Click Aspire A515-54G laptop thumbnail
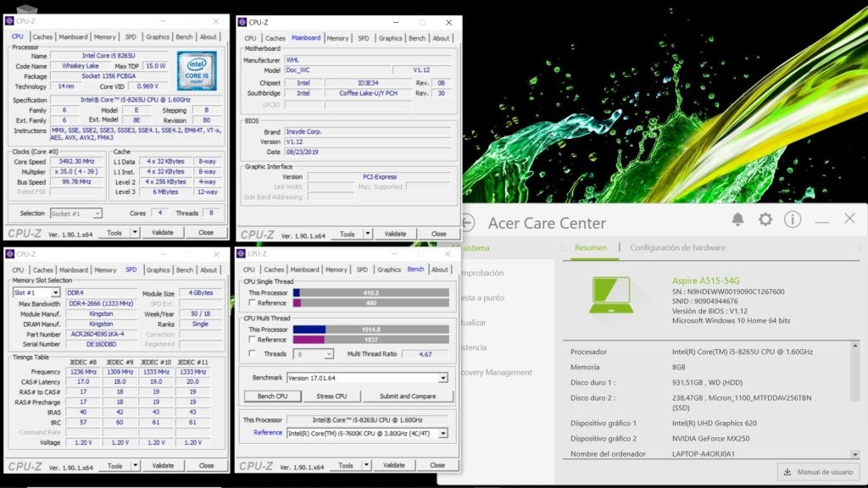 pyautogui.click(x=611, y=295)
